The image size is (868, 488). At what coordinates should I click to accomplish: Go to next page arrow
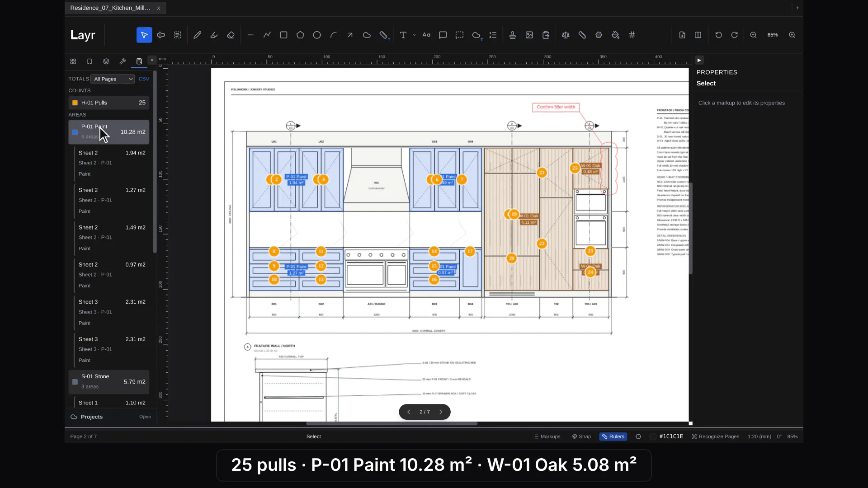click(x=441, y=412)
